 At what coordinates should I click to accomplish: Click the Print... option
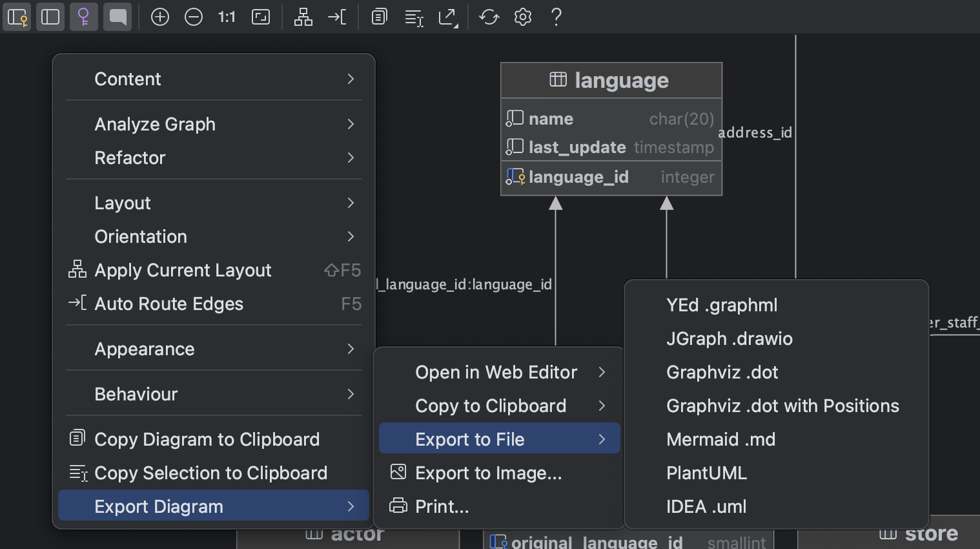442,506
